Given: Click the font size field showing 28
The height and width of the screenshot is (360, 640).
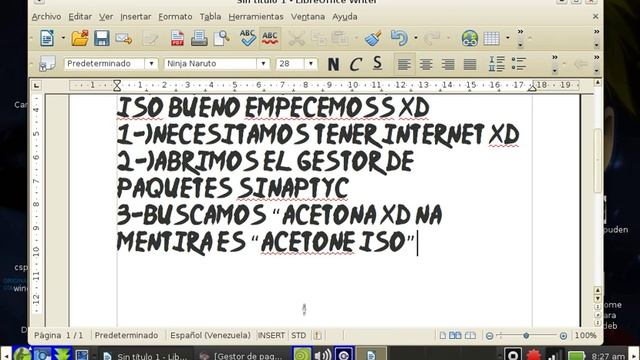Looking at the screenshot, I should (291, 64).
